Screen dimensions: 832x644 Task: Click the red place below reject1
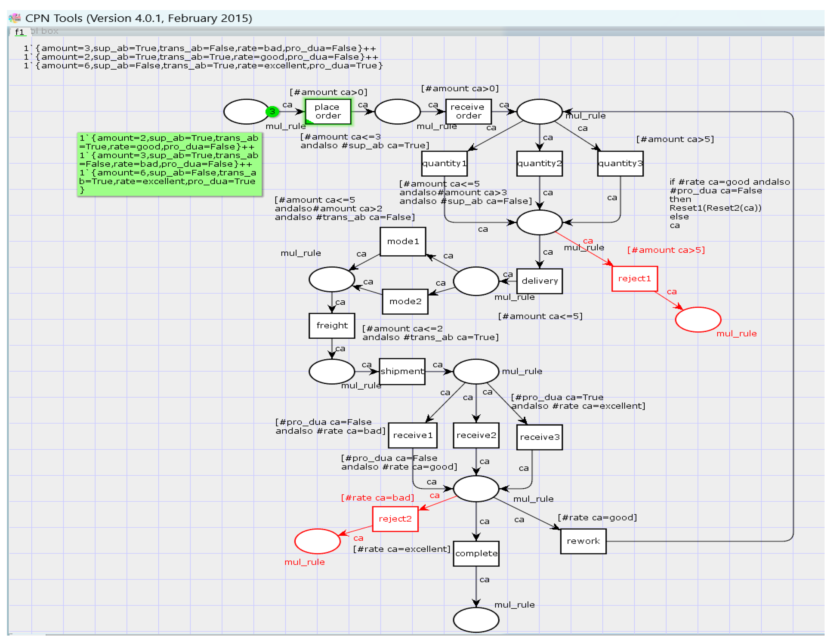point(698,319)
